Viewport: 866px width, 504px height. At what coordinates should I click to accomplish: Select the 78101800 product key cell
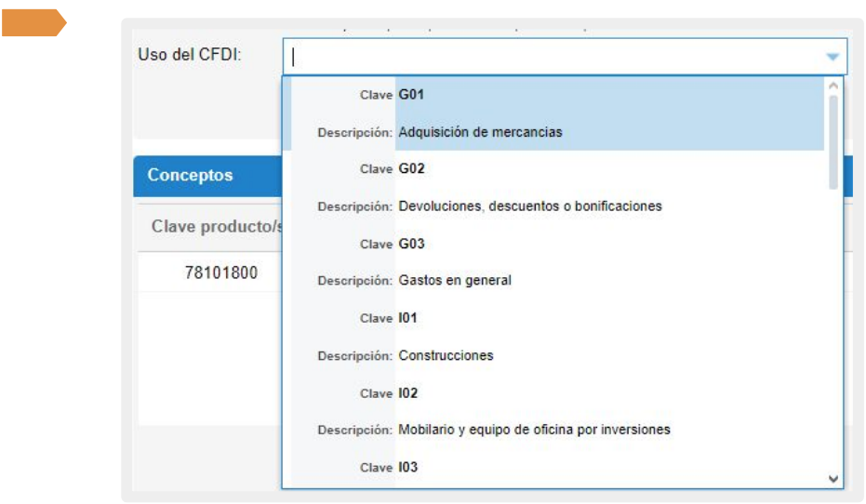click(x=220, y=273)
